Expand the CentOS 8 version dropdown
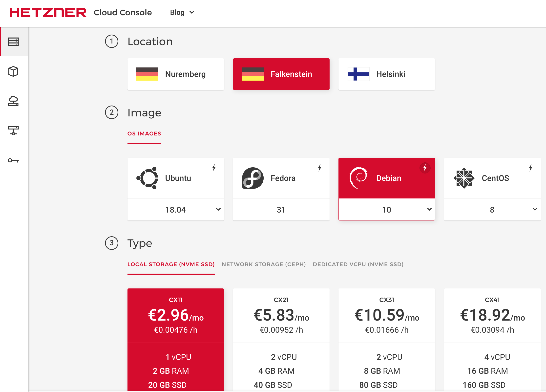The image size is (546, 392). pos(492,210)
